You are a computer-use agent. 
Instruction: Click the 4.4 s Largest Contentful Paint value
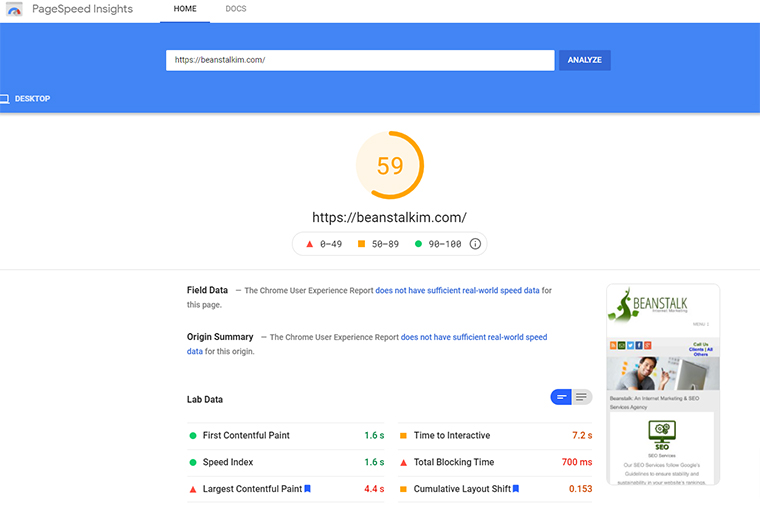click(x=374, y=489)
